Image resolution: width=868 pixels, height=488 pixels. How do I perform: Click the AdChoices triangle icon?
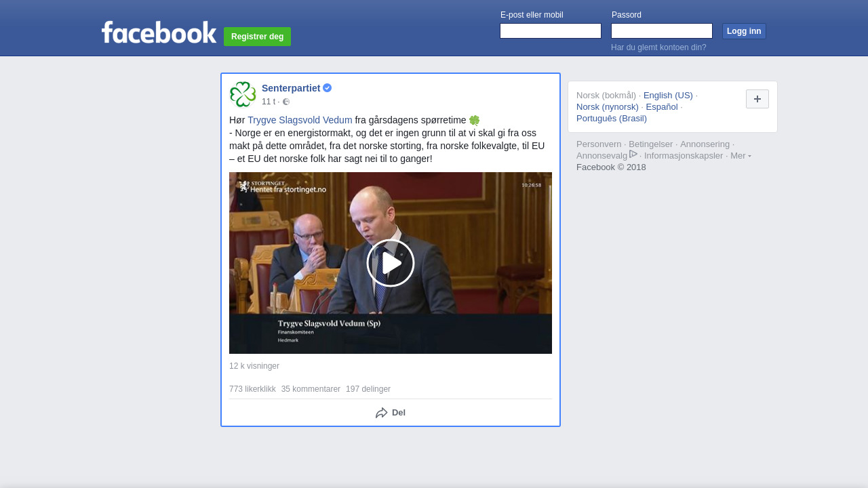pyautogui.click(x=633, y=154)
